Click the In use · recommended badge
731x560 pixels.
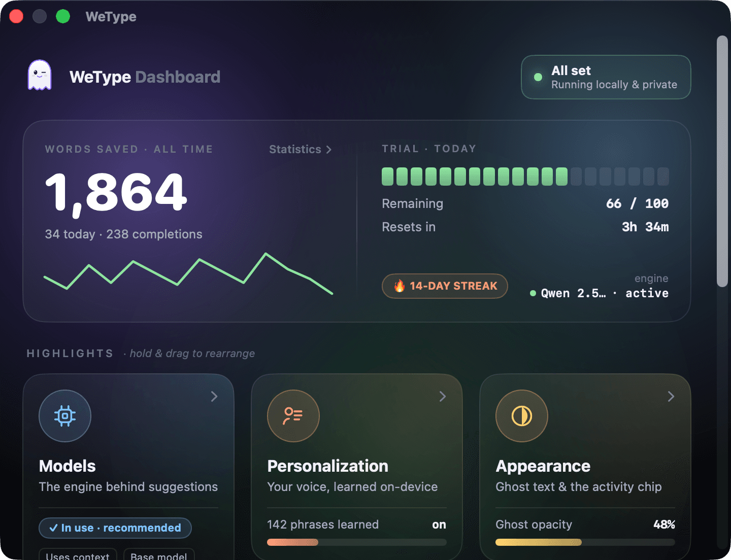(115, 528)
